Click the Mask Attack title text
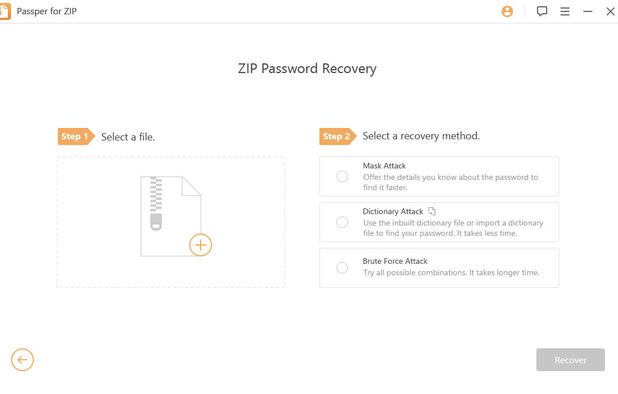Screen dimensions: 618x394 pos(384,165)
